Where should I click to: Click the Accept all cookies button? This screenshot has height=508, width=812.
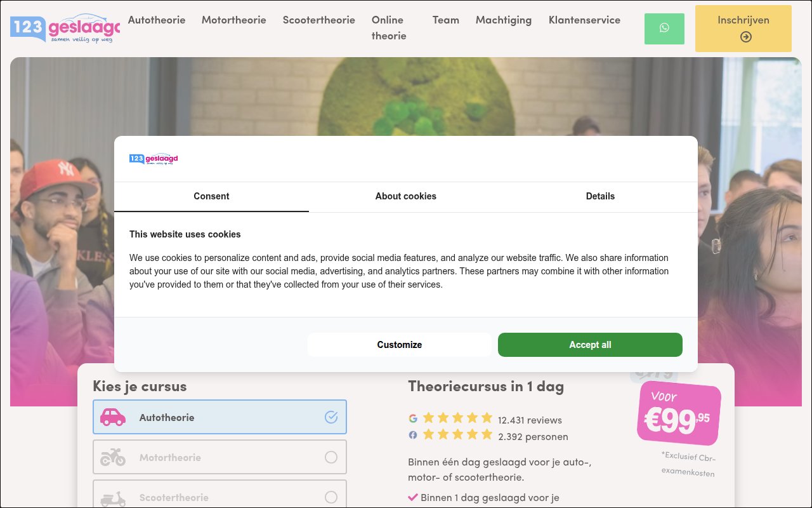click(590, 345)
